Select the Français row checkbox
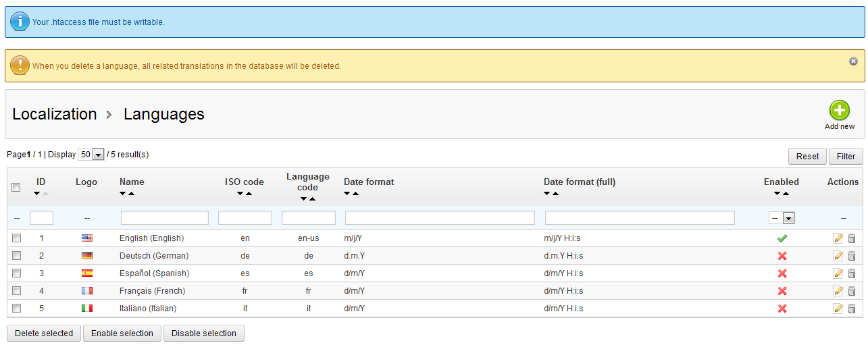The image size is (868, 345). 17,291
